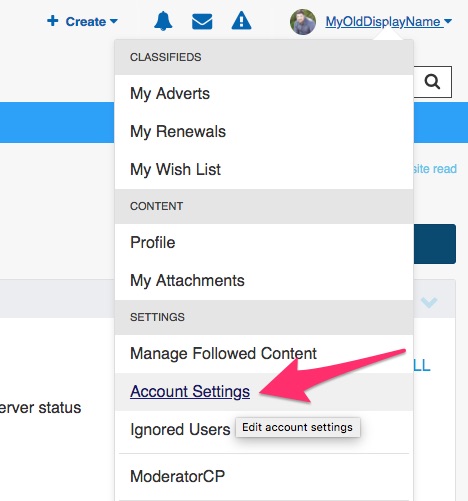The height and width of the screenshot is (501, 468).
Task: Click the Account Settings link
Action: tap(190, 391)
